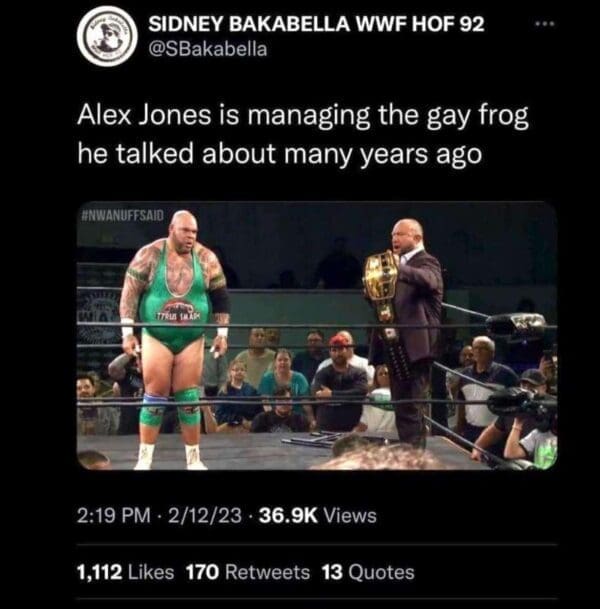Image resolution: width=600 pixels, height=609 pixels.
Task: Open the attached wrestling ring photo
Action: coord(317,335)
